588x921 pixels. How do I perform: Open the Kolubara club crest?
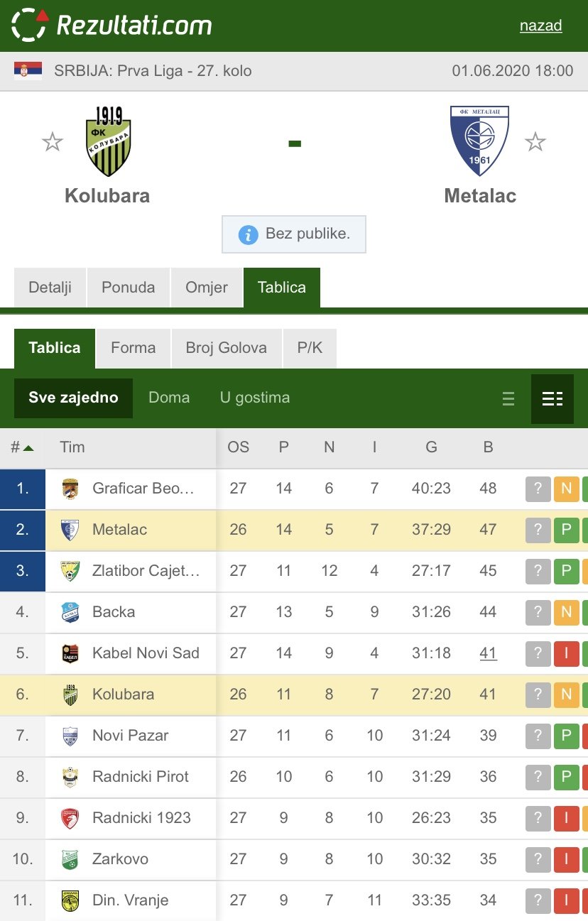pyautogui.click(x=109, y=141)
